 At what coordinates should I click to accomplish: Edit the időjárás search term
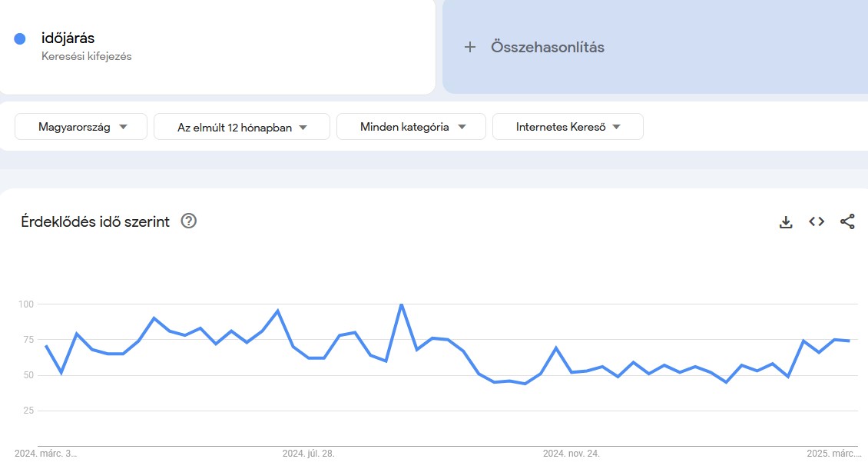tap(68, 38)
